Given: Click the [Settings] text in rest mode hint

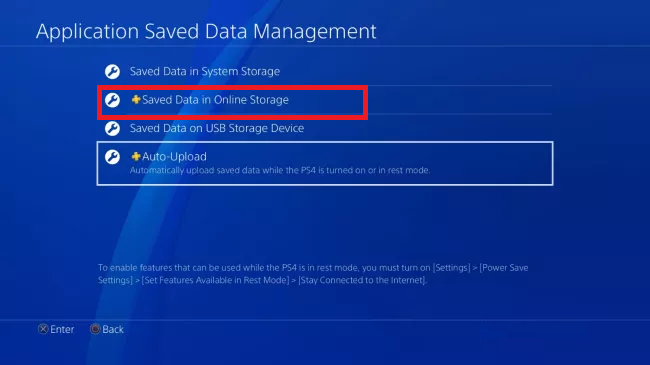Looking at the screenshot, I should pyautogui.click(x=451, y=268).
